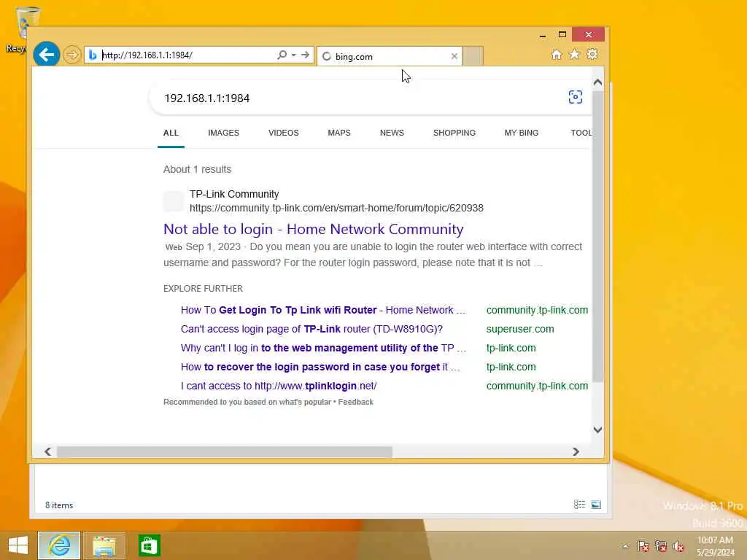Click the vertical scrollbar up arrow

click(x=598, y=82)
